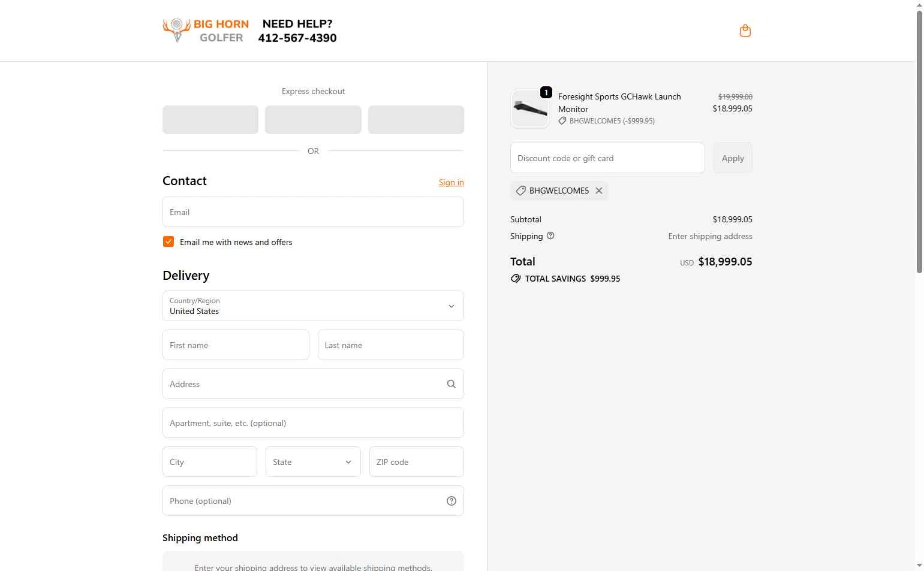
Task: Remove the BHGWELCOME5 discount code
Action: click(x=599, y=191)
